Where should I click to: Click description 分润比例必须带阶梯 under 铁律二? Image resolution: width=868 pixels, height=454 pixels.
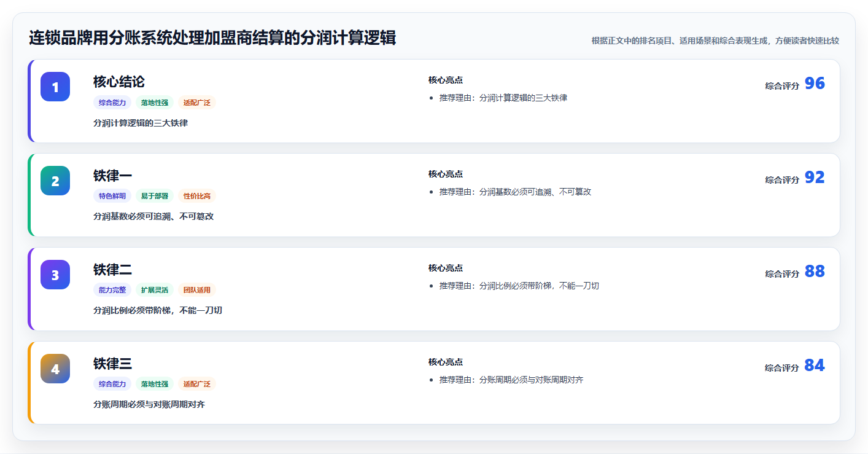(x=158, y=310)
